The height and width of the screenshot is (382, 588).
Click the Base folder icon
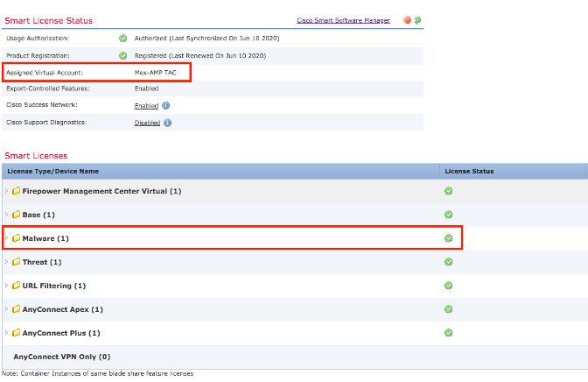point(16,215)
